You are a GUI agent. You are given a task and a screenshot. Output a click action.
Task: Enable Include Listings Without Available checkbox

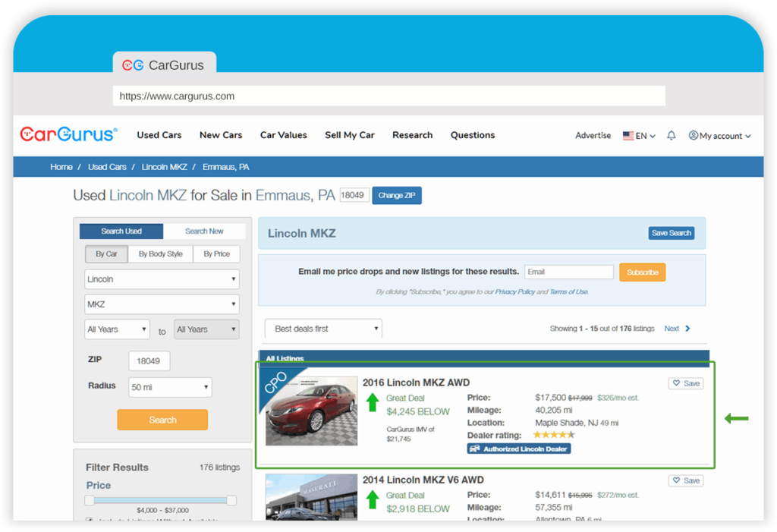(90, 519)
